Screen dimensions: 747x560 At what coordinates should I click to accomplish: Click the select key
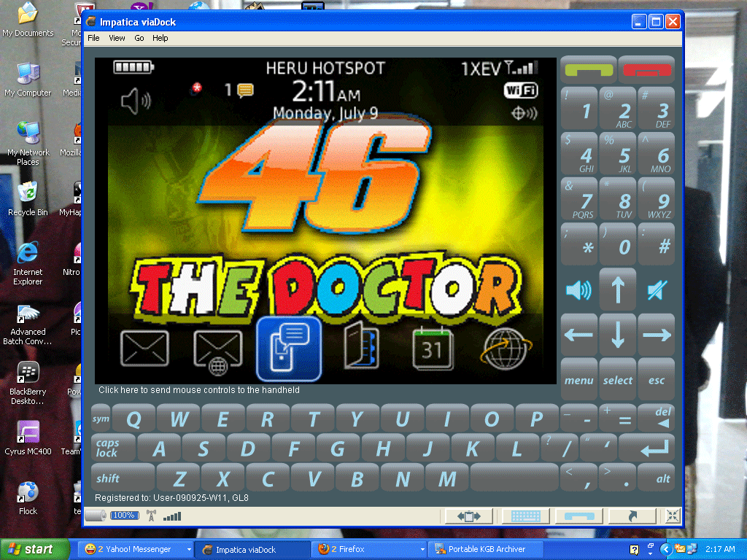point(617,379)
